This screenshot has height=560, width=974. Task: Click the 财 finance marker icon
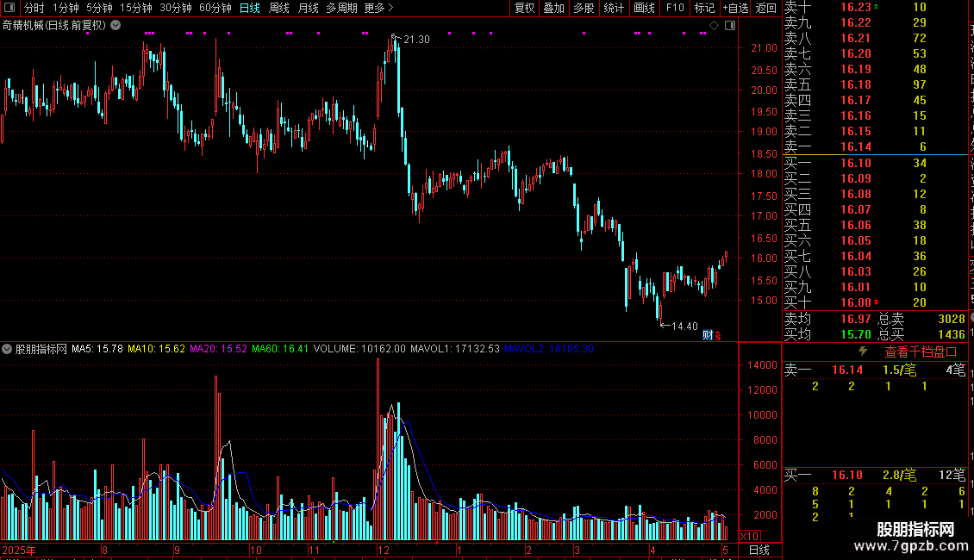(x=708, y=335)
